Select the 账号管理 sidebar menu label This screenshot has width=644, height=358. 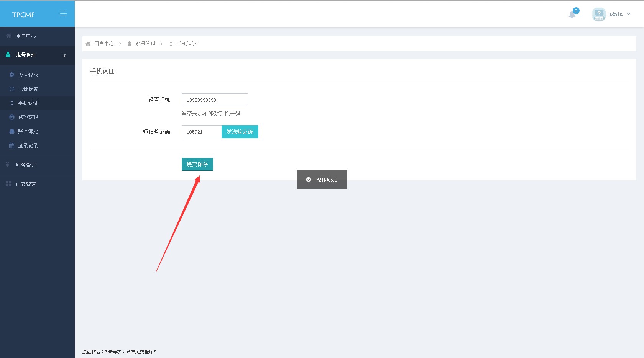coord(26,55)
